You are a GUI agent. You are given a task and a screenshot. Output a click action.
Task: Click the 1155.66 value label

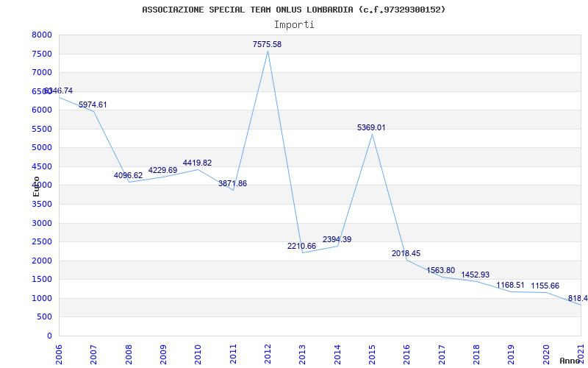coord(545,286)
